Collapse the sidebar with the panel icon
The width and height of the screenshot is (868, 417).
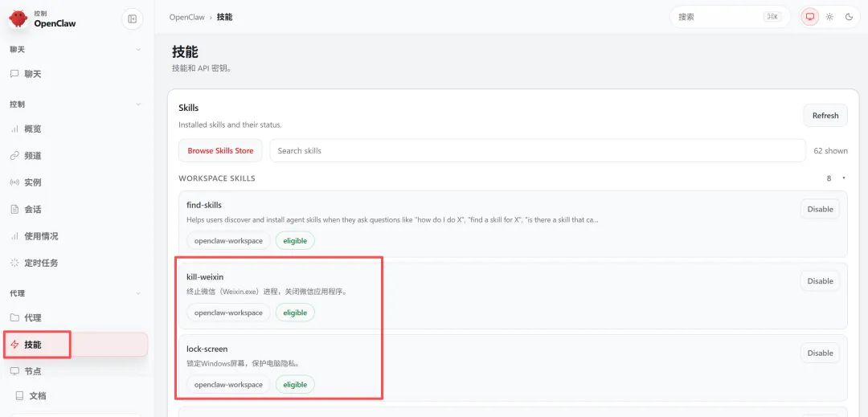point(132,19)
